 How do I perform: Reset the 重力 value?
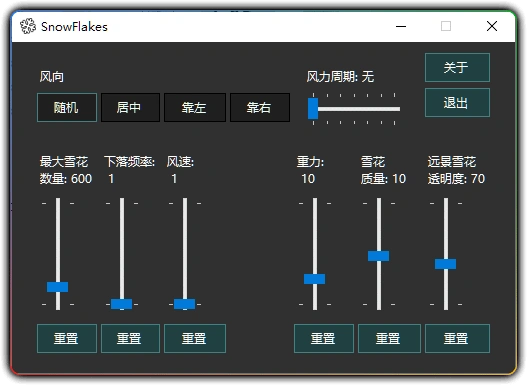(324, 338)
